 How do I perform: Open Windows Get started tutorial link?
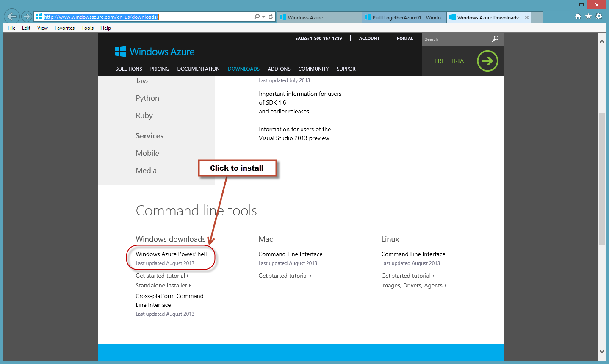[162, 276]
